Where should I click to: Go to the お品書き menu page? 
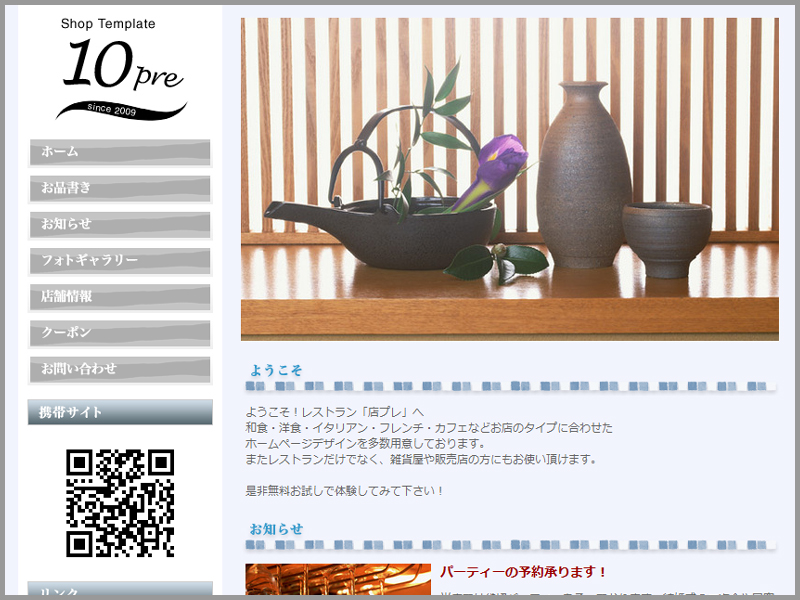(120, 188)
